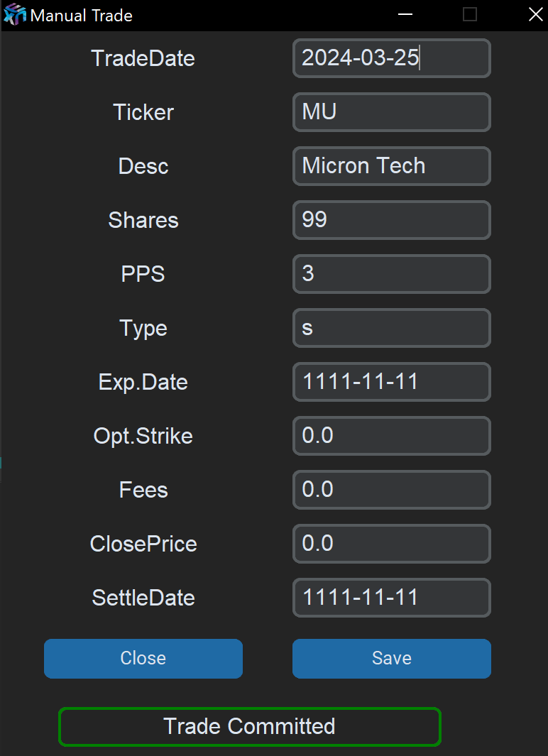
Task: Focus the SettleDate input field
Action: [391, 598]
